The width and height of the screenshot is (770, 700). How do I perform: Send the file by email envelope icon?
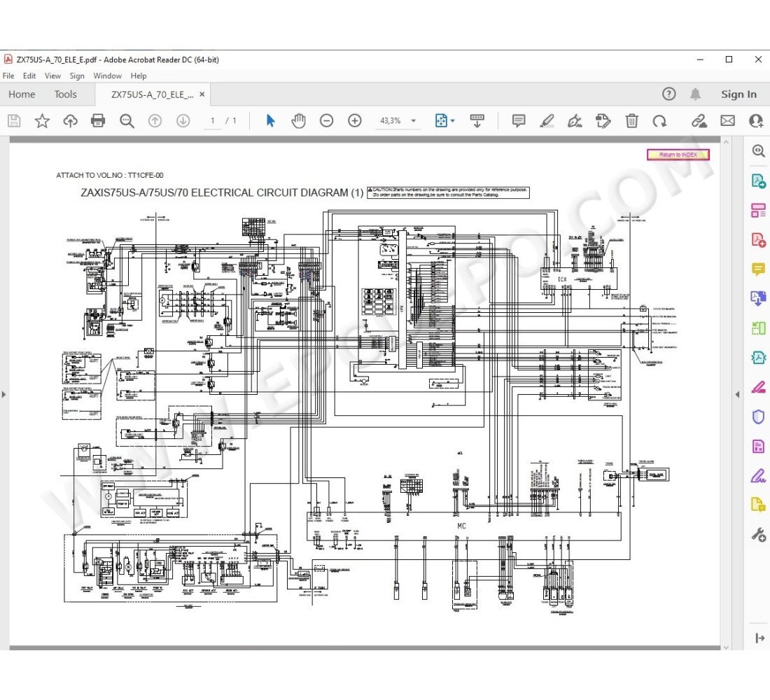click(x=728, y=121)
